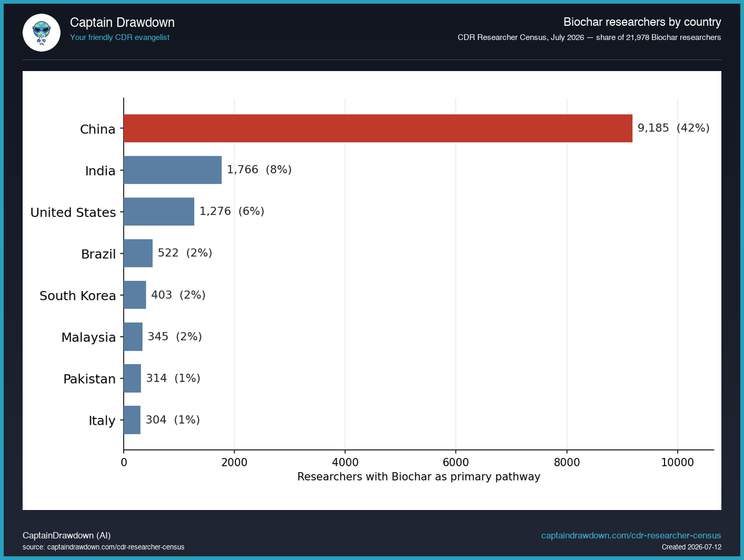Click the South Korea bar
The width and height of the screenshot is (744, 560).
click(x=135, y=295)
